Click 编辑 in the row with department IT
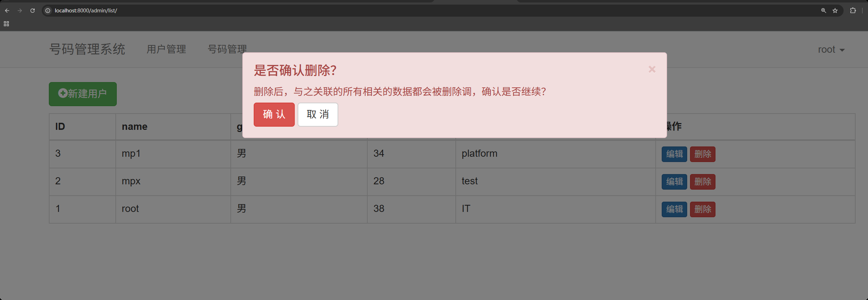The height and width of the screenshot is (300, 868). pyautogui.click(x=674, y=209)
